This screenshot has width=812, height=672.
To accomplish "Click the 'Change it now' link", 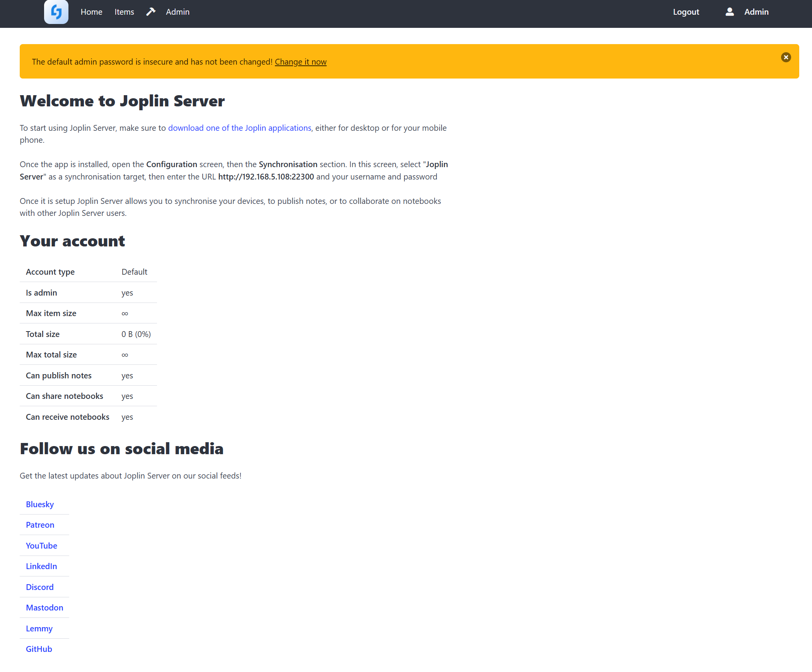I will point(300,62).
